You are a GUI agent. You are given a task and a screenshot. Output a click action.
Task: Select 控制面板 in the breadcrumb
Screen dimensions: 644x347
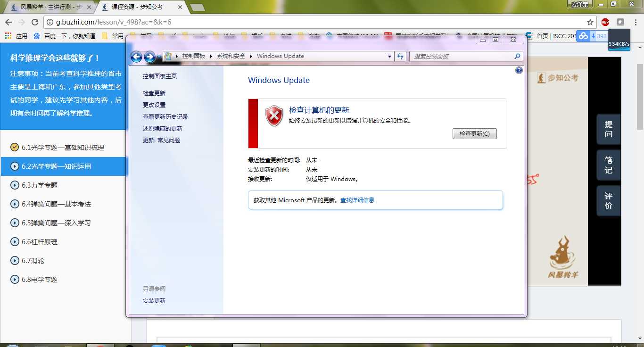pos(194,56)
